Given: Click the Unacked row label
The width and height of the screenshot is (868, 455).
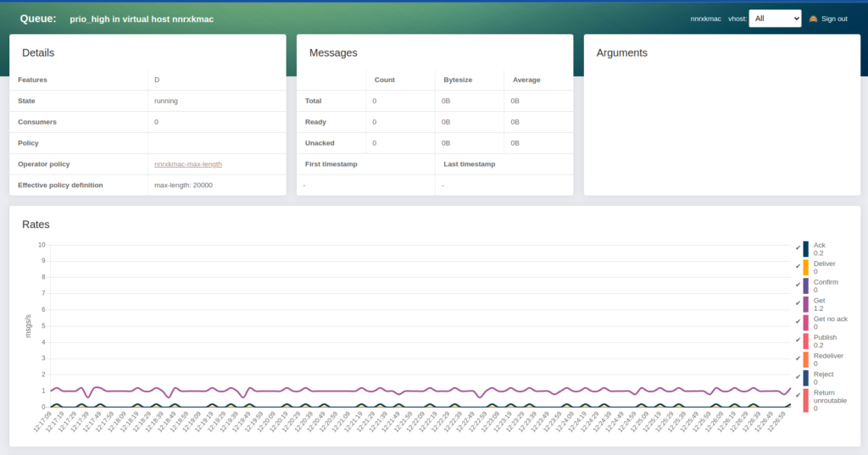Looking at the screenshot, I should coord(320,143).
